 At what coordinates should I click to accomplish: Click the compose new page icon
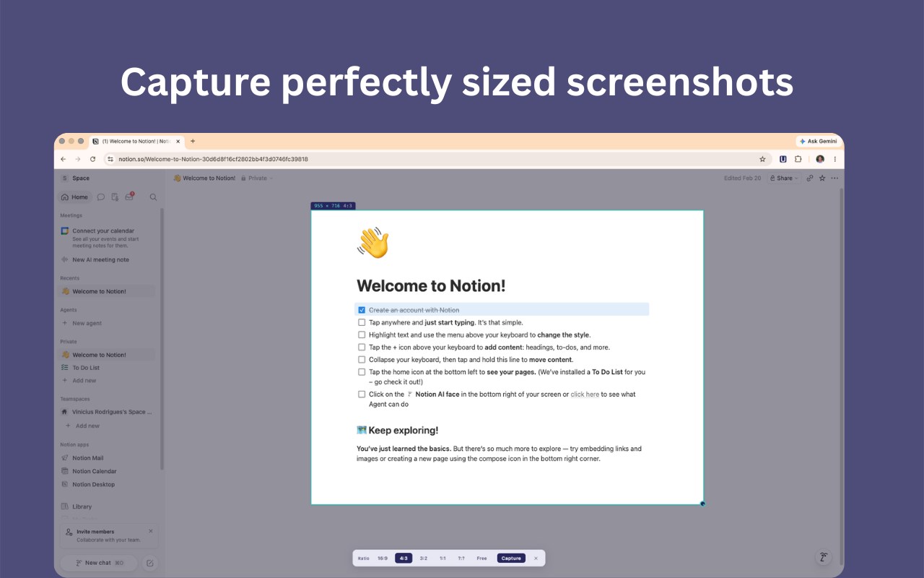pyautogui.click(x=150, y=563)
